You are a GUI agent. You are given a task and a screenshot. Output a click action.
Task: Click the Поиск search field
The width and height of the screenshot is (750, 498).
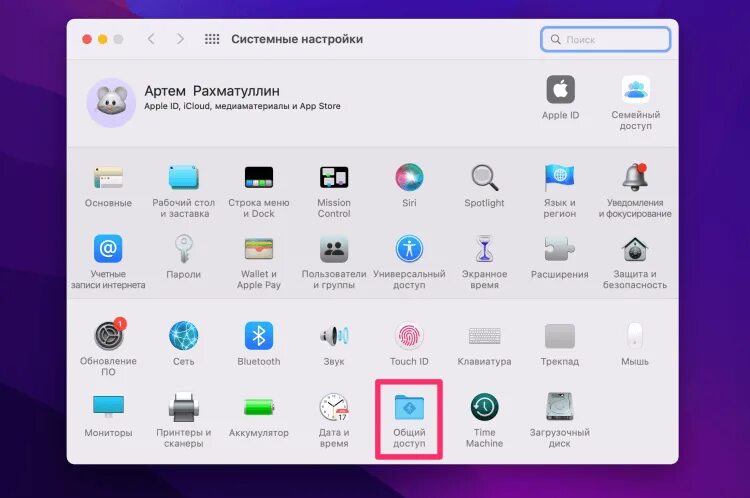click(x=606, y=39)
